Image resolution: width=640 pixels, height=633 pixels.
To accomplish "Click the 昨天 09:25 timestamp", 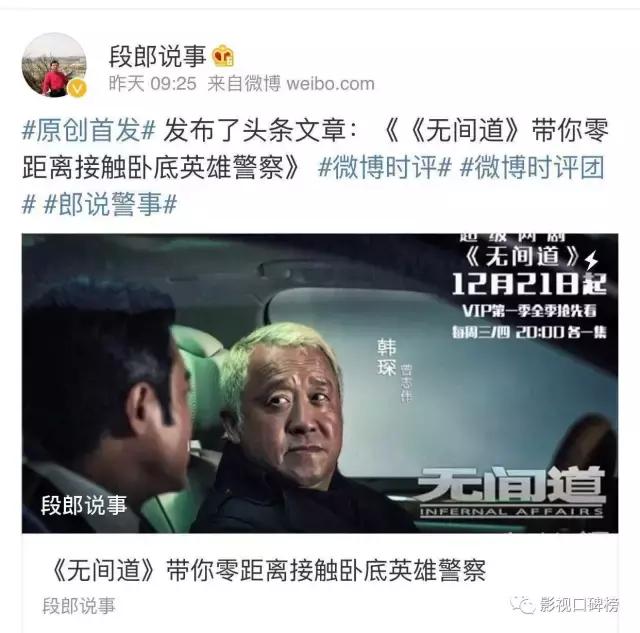I will coord(153,84).
